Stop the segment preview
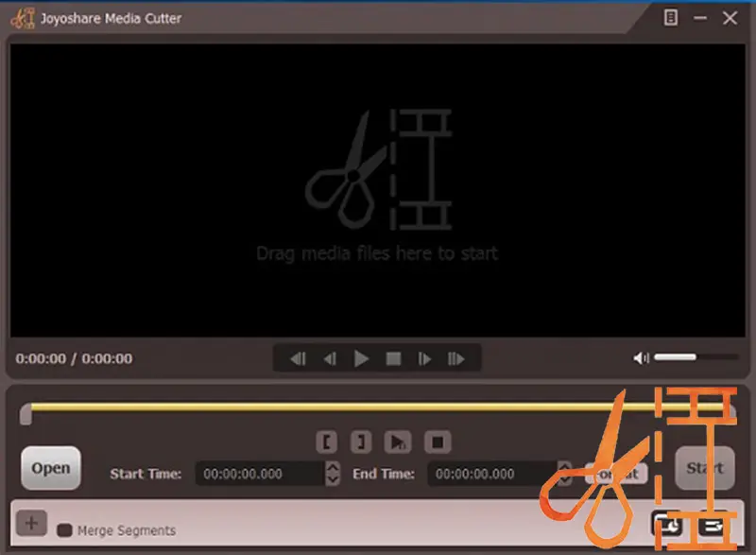The width and height of the screenshot is (756, 555). click(438, 442)
